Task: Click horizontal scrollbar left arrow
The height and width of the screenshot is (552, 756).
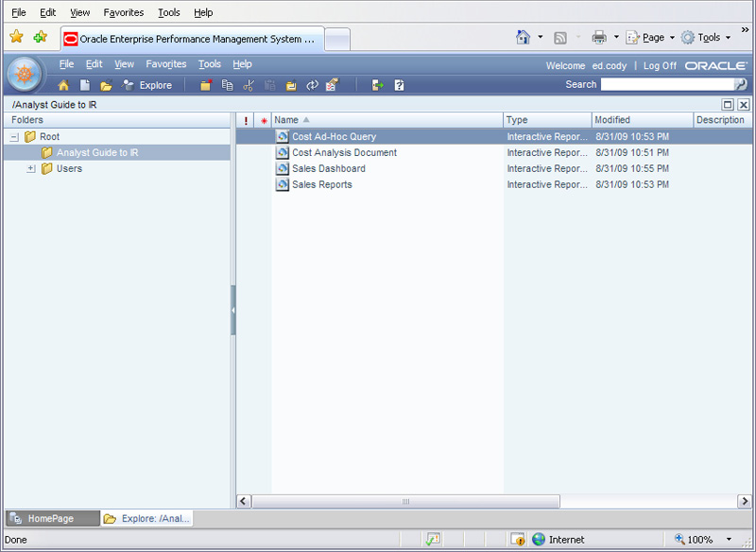Action: (x=244, y=501)
